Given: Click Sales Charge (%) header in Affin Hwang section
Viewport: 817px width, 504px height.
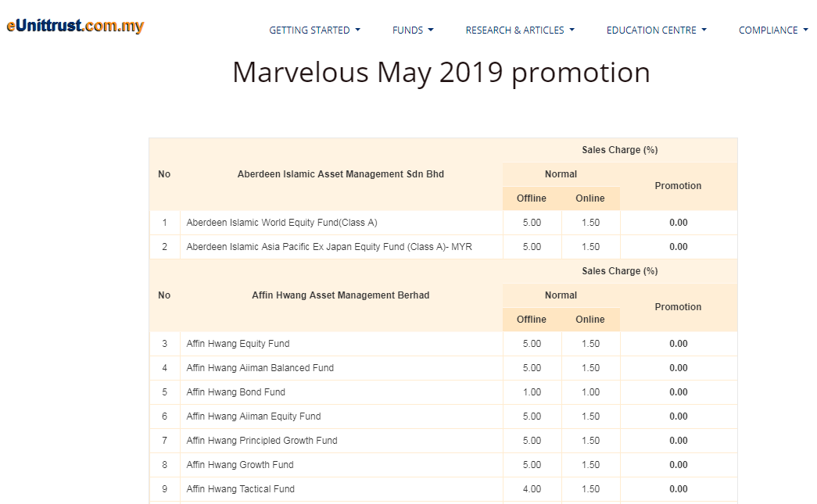Looking at the screenshot, I should click(620, 270).
